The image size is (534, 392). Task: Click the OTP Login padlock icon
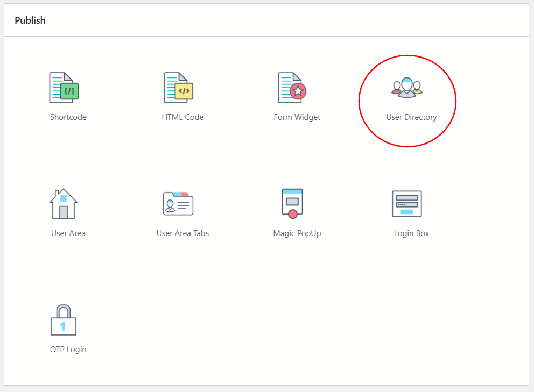pos(63,320)
